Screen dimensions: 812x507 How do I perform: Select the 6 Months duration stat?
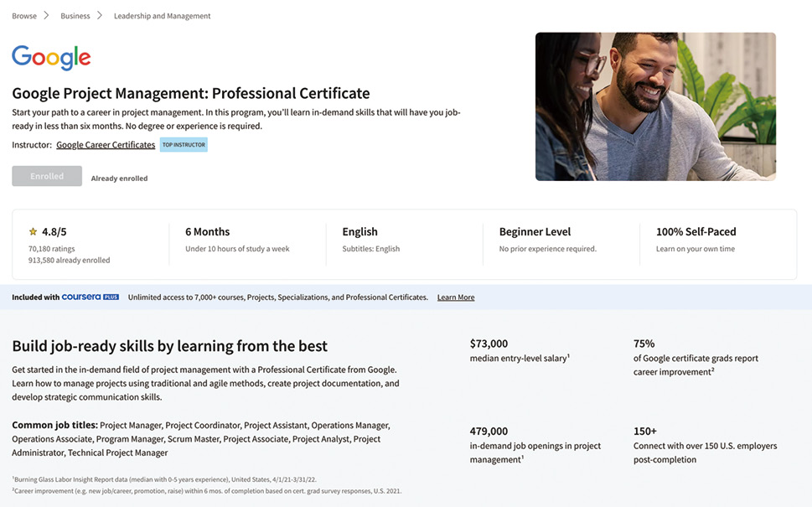[x=208, y=231]
